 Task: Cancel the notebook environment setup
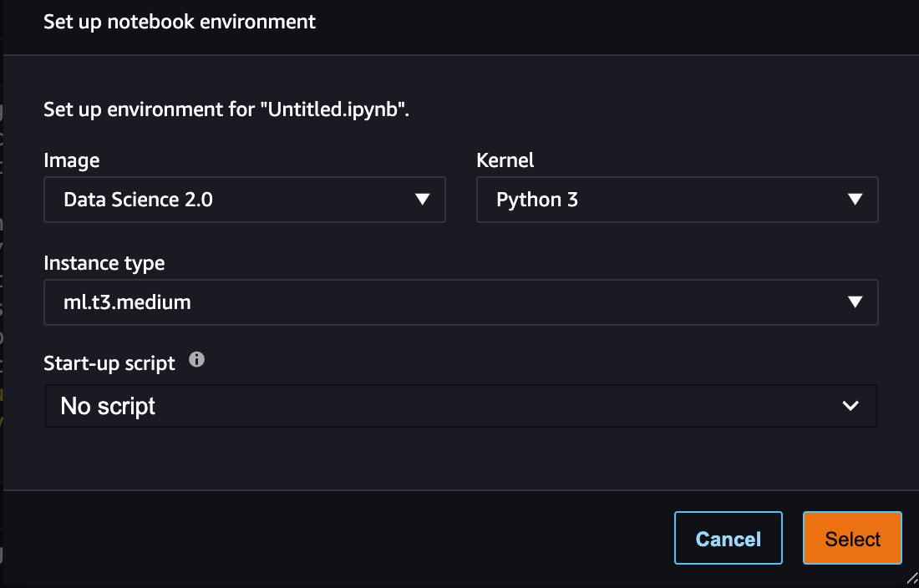(x=728, y=537)
